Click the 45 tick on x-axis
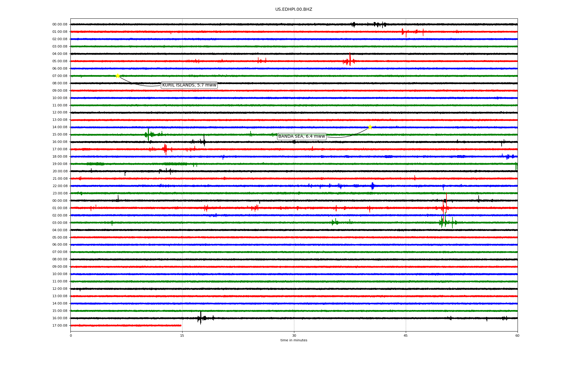The image size is (588, 368). tap(406, 335)
